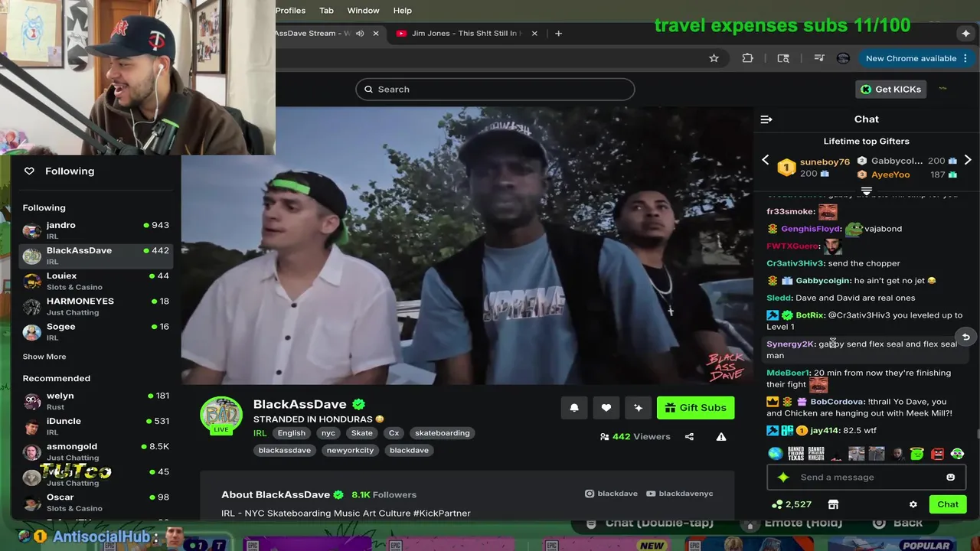This screenshot has width=980, height=551.
Task: Open Oscar in Recommended list
Action: point(96,502)
